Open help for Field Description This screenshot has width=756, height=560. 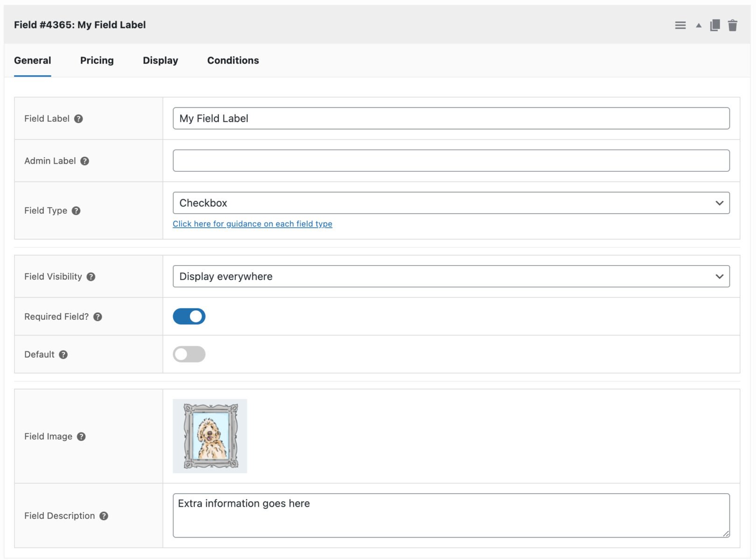[x=104, y=516]
